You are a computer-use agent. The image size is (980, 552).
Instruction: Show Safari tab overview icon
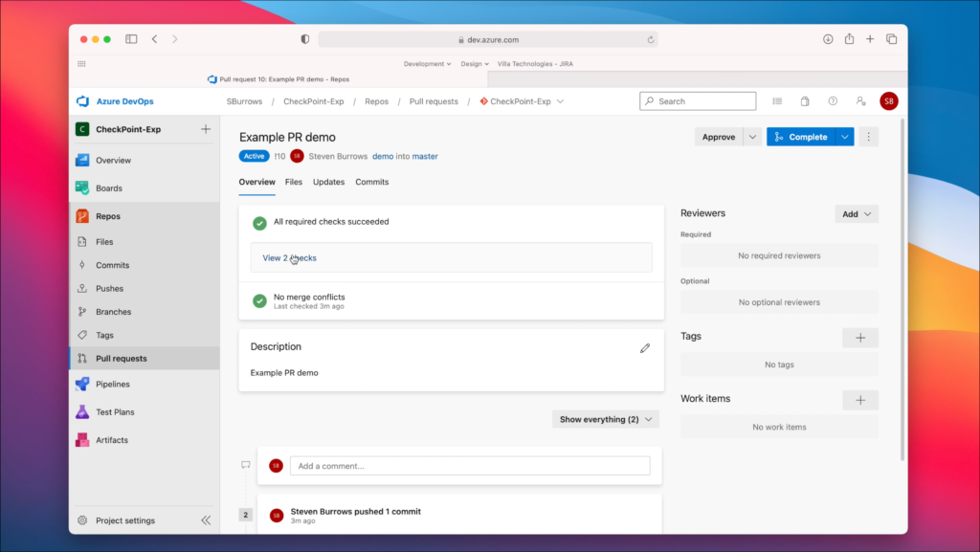(x=892, y=38)
